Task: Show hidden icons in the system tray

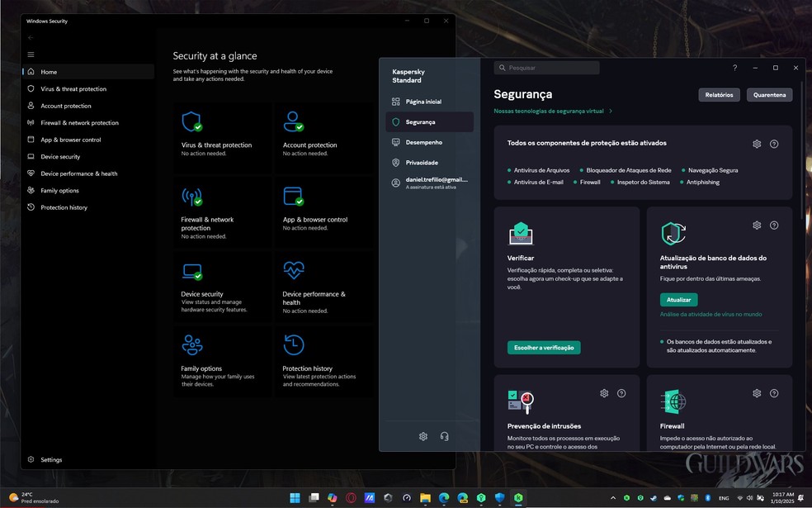Action: coord(613,498)
